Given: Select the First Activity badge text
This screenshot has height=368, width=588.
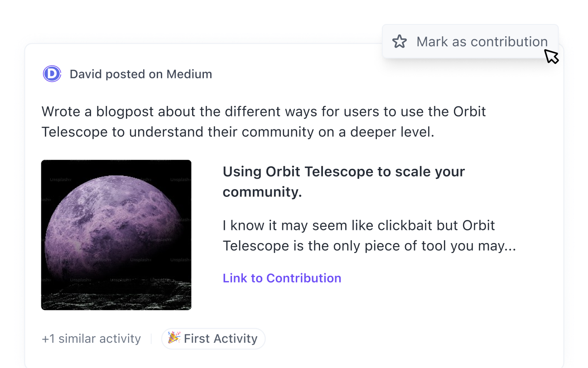Looking at the screenshot, I should 220,339.
